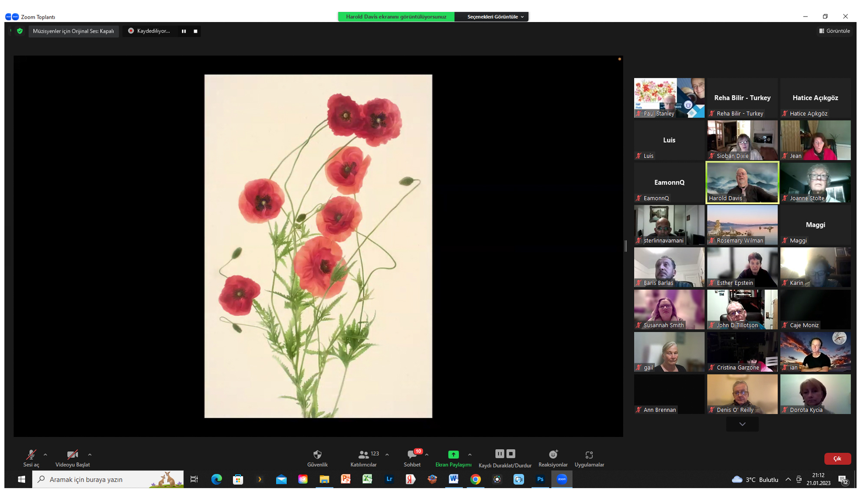Open the Sohbet chat panel
Viewport: 868px width, 500px height.
[412, 458]
